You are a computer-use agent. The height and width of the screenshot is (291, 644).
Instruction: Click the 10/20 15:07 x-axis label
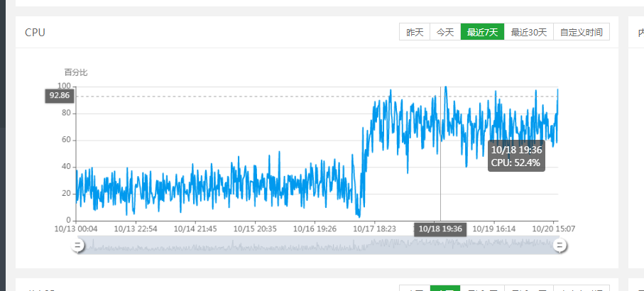[x=554, y=229]
